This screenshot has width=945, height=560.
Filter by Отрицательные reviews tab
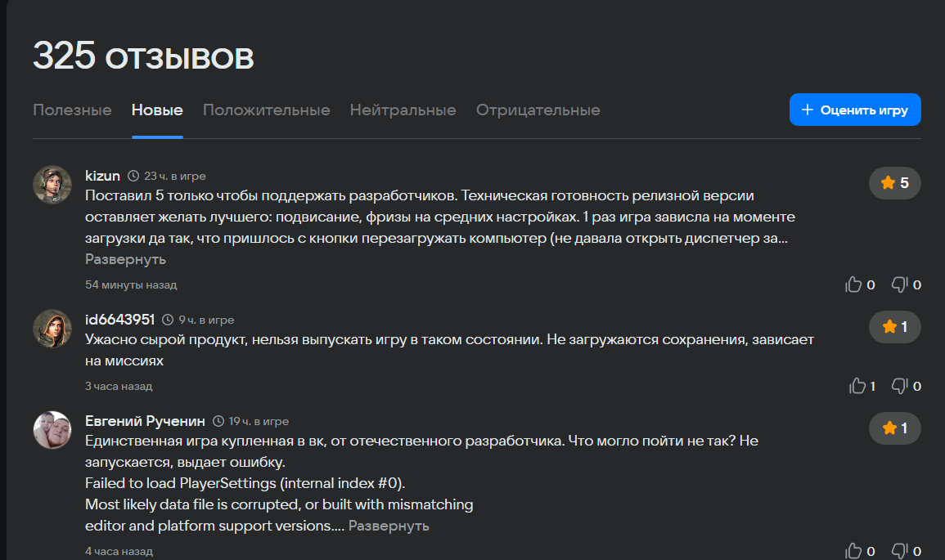tap(538, 110)
